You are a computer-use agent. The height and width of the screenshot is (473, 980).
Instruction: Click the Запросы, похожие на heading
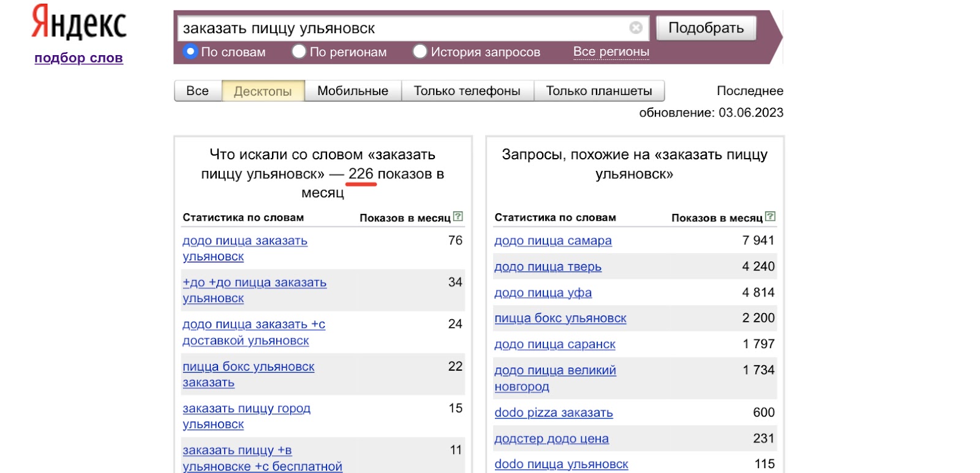coord(635,164)
